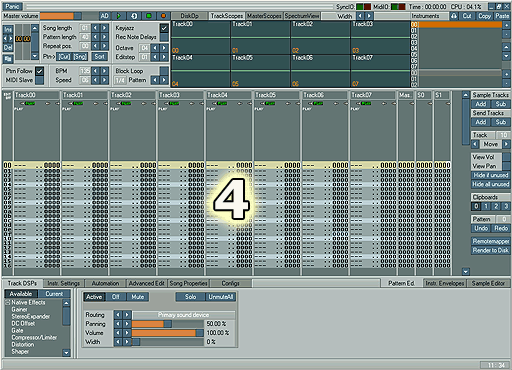This screenshot has height=370, width=512.
Task: Stop playback with the green square icon
Action: click(x=149, y=16)
